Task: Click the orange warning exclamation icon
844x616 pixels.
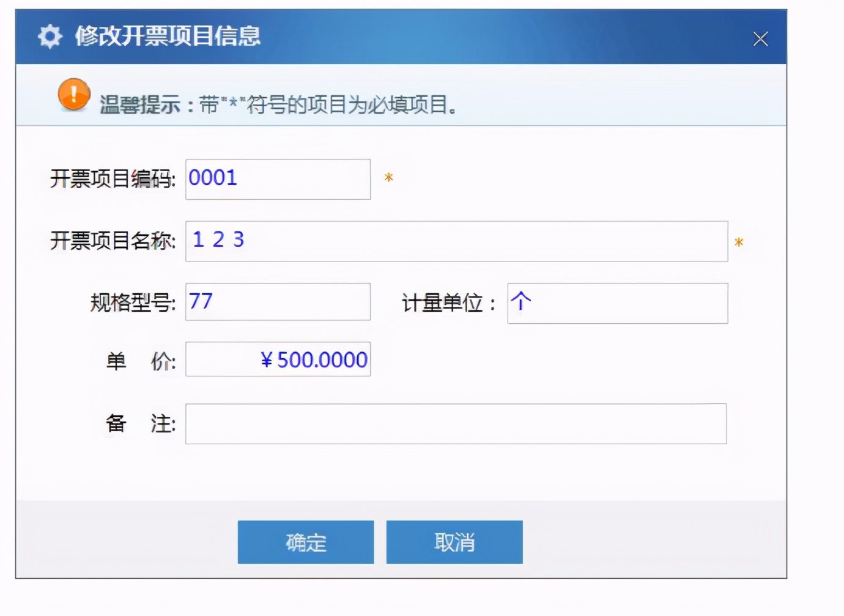Action: point(73,95)
